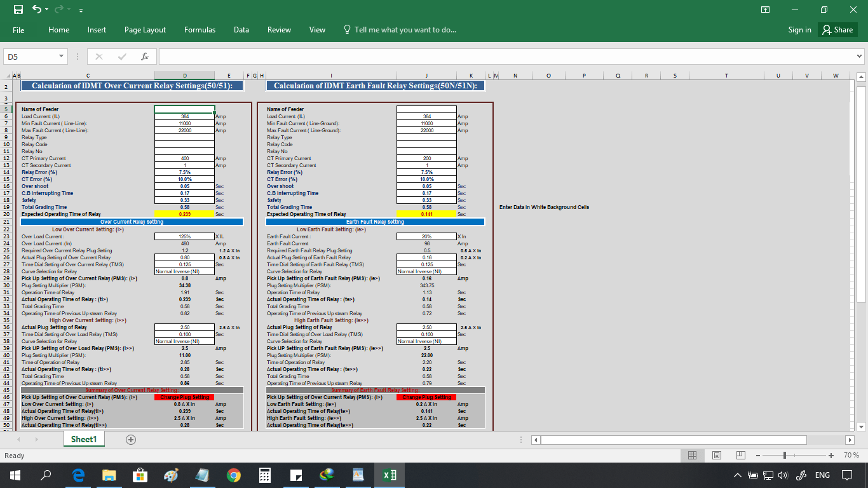868x488 pixels.
Task: Click yellow Earth Fault operating time cell 0.141
Action: pos(426,214)
